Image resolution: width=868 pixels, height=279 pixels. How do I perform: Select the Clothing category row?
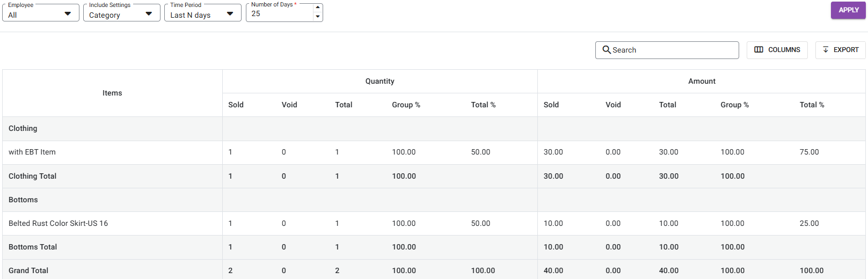point(23,129)
